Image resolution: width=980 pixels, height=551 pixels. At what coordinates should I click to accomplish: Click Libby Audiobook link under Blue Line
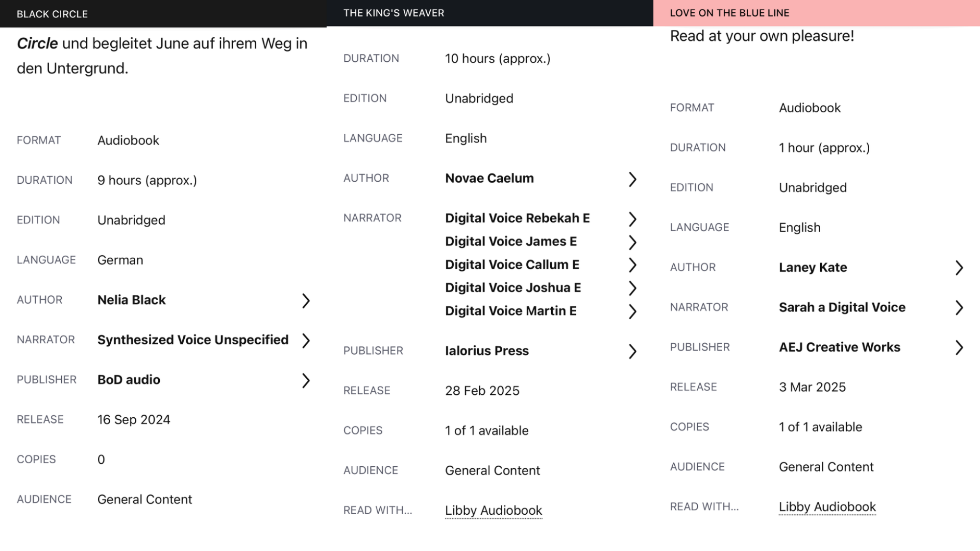[827, 507]
